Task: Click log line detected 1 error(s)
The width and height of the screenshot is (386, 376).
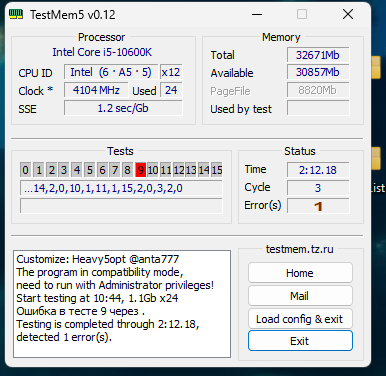Action: coord(64,337)
